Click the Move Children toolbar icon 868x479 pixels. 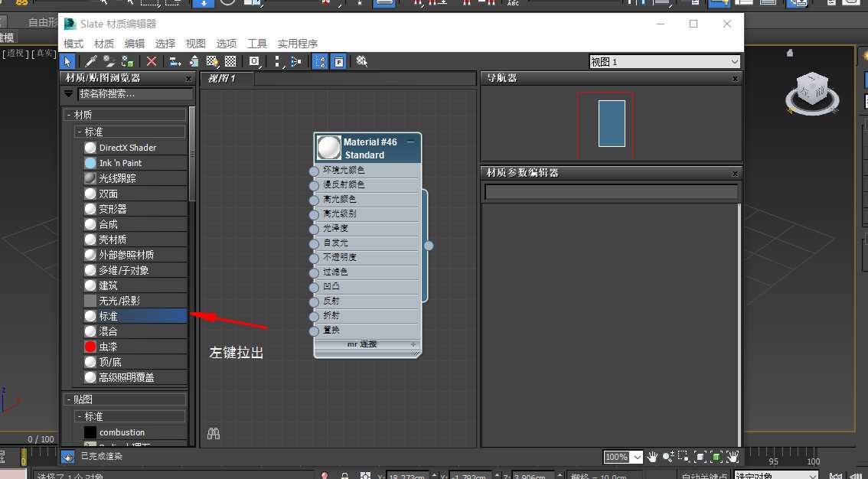pos(175,61)
